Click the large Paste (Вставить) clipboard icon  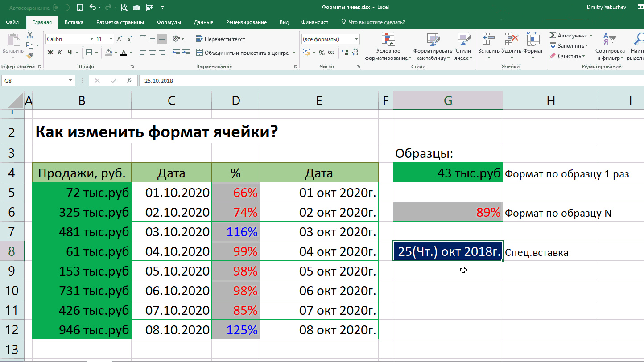pyautogui.click(x=12, y=41)
